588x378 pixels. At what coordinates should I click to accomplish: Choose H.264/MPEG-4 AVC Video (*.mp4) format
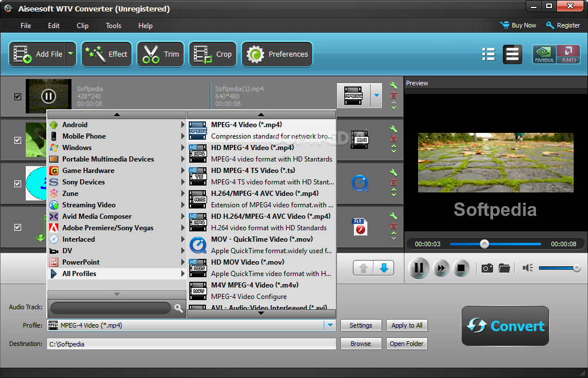click(261, 199)
